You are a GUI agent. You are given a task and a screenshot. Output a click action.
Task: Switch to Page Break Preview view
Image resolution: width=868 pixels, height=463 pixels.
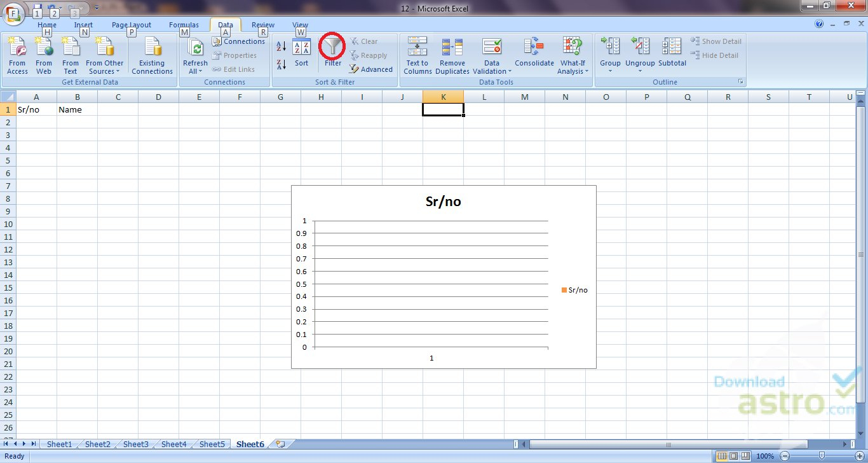(x=746, y=456)
